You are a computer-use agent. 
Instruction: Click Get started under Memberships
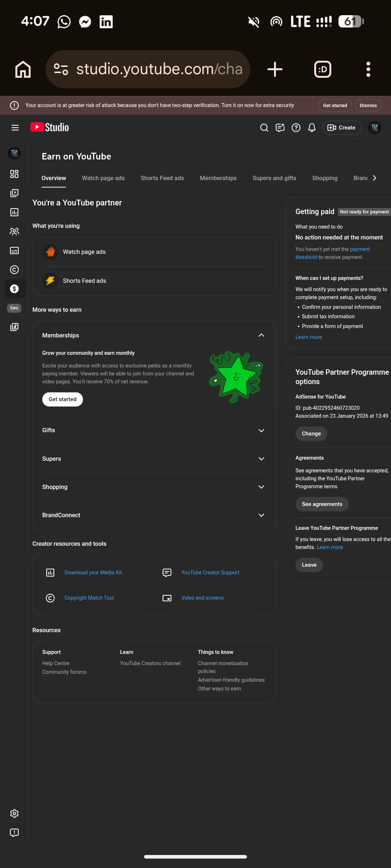(x=63, y=399)
